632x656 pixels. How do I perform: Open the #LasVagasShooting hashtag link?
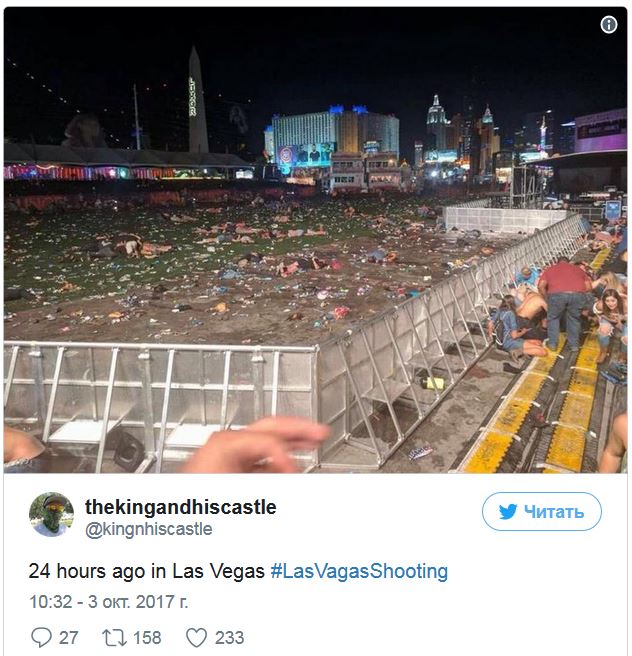pyautogui.click(x=359, y=571)
